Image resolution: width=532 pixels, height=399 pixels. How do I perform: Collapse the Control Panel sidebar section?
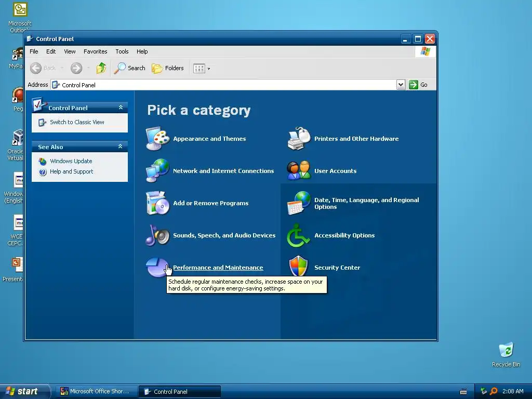point(121,107)
